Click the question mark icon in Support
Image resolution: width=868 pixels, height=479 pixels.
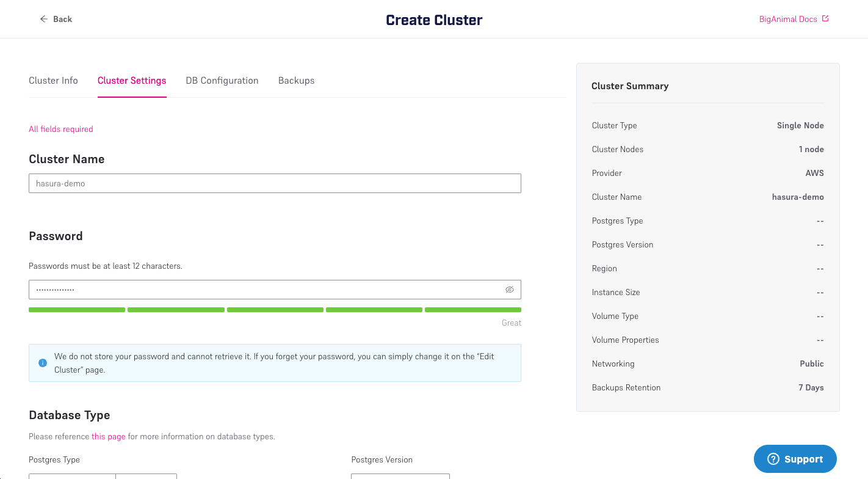coord(773,459)
